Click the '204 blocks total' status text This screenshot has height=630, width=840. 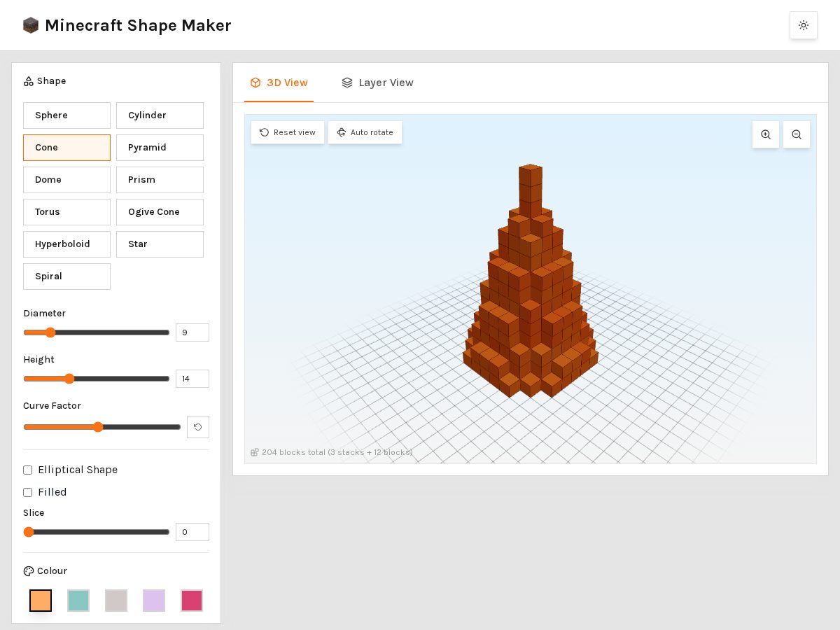click(337, 452)
